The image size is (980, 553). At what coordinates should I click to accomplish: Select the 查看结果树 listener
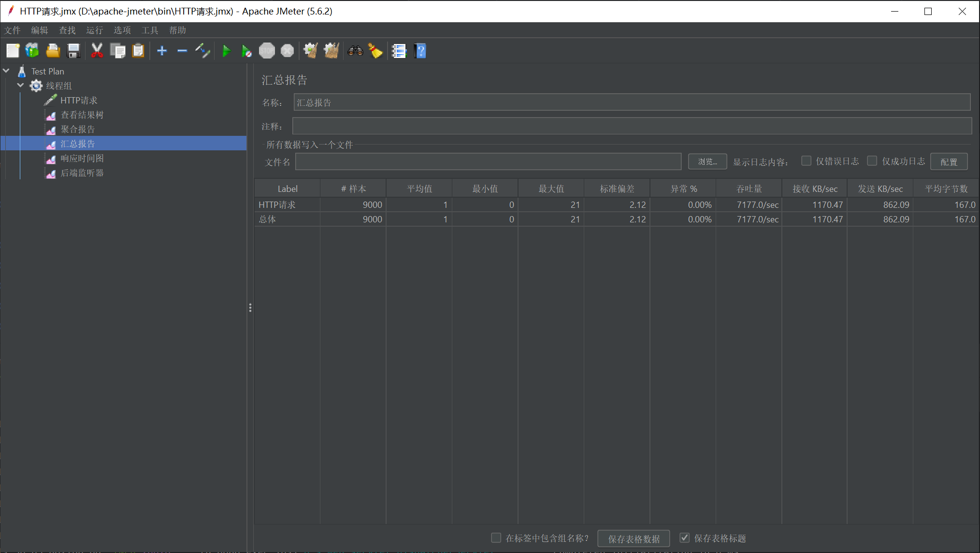tap(82, 115)
